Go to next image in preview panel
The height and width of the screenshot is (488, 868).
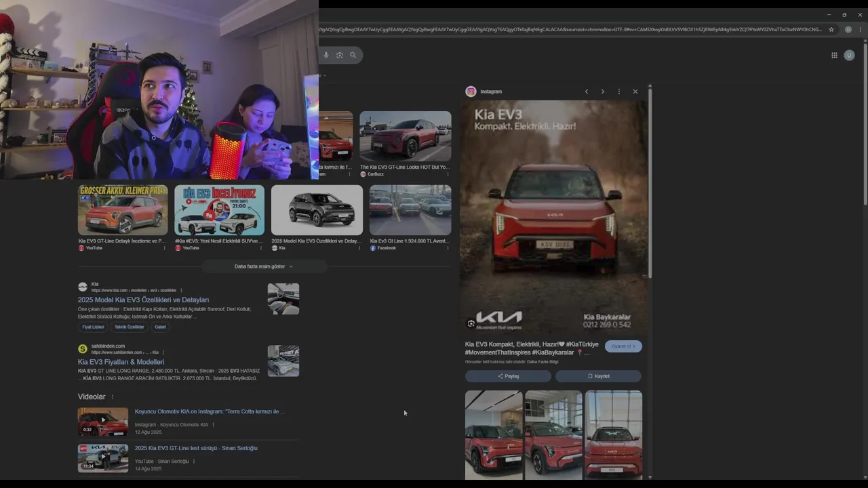603,91
